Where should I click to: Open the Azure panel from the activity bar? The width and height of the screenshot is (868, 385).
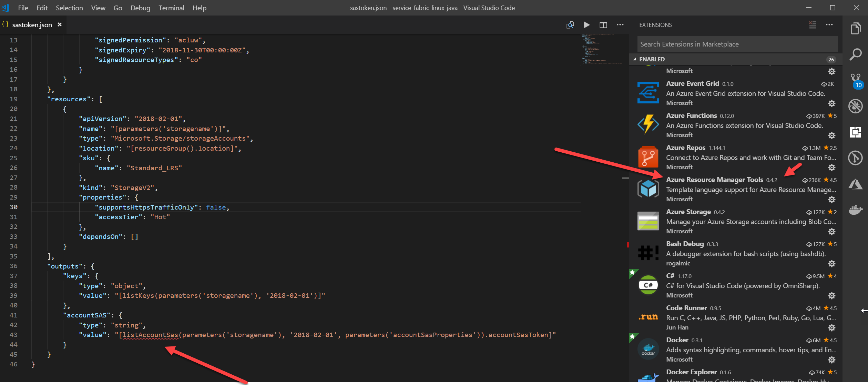[x=856, y=184]
